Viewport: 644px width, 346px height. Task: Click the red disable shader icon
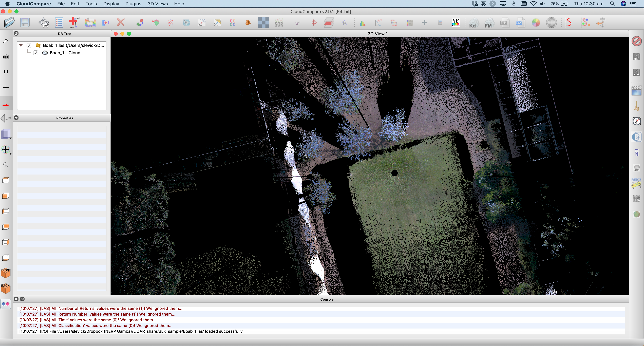[636, 41]
